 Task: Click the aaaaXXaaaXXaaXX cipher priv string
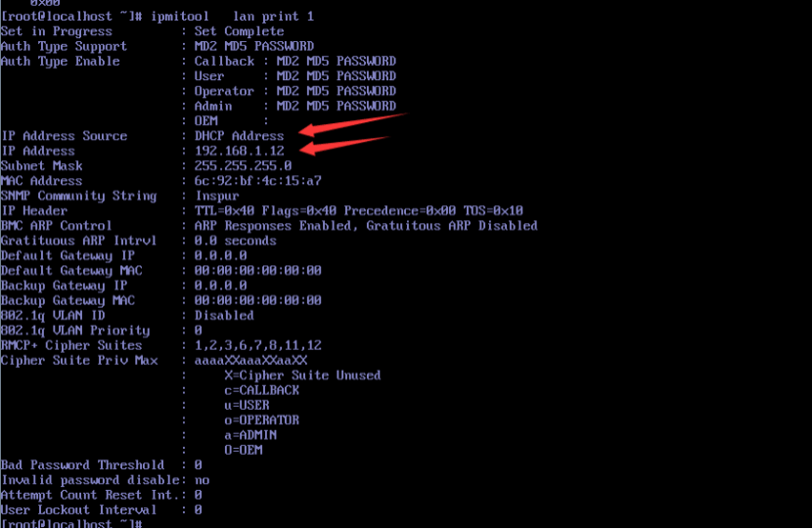click(x=250, y=360)
